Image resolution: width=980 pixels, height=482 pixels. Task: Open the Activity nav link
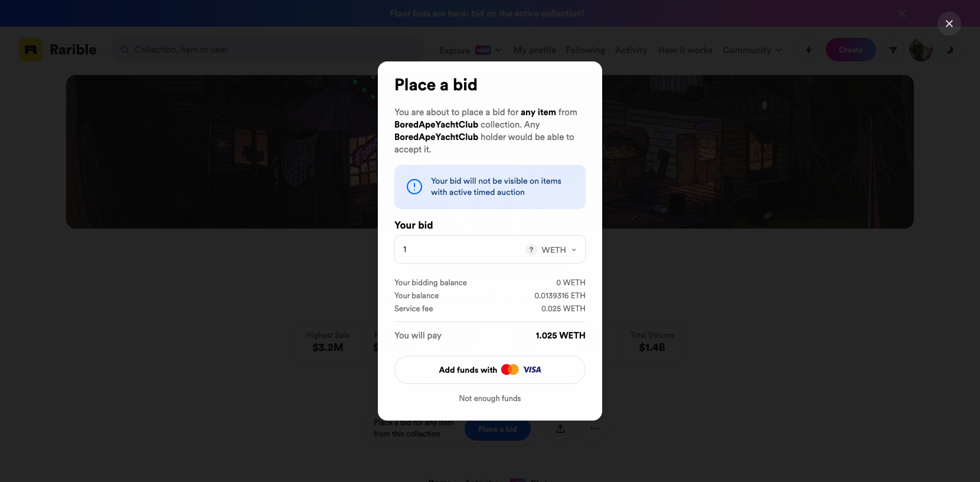click(x=631, y=50)
